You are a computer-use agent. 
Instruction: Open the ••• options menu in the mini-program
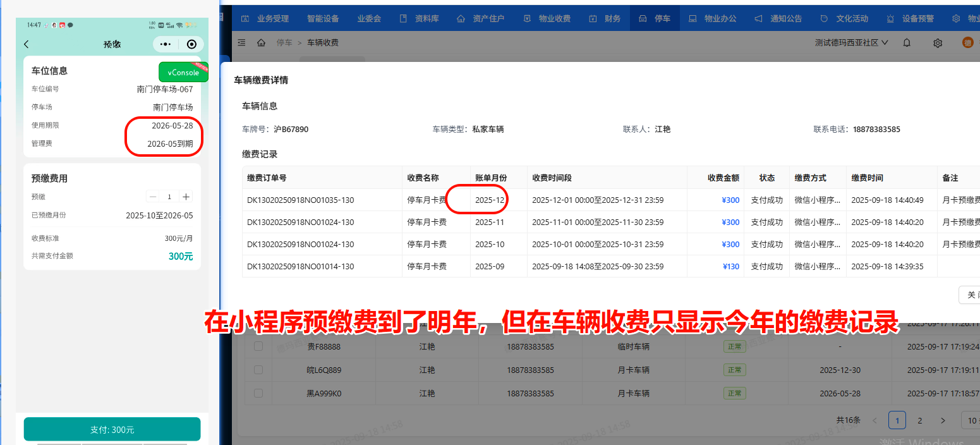coord(165,44)
